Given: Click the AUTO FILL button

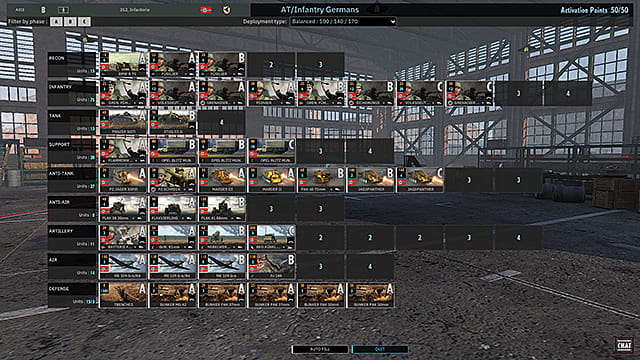Looking at the screenshot, I should 320,349.
